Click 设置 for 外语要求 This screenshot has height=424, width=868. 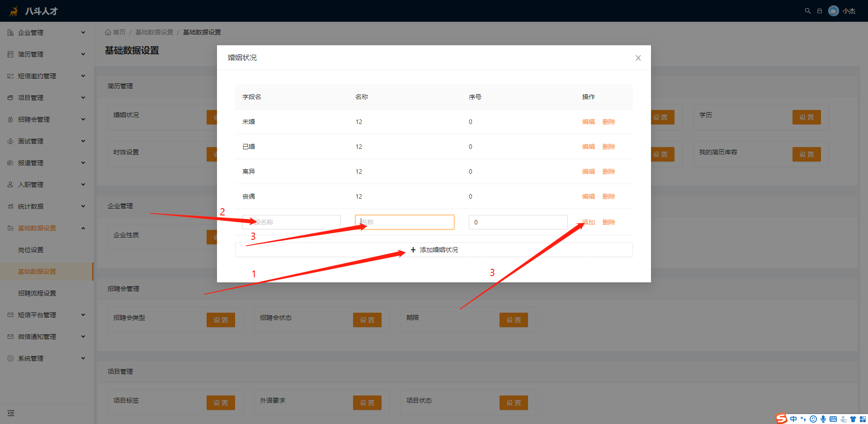click(367, 403)
